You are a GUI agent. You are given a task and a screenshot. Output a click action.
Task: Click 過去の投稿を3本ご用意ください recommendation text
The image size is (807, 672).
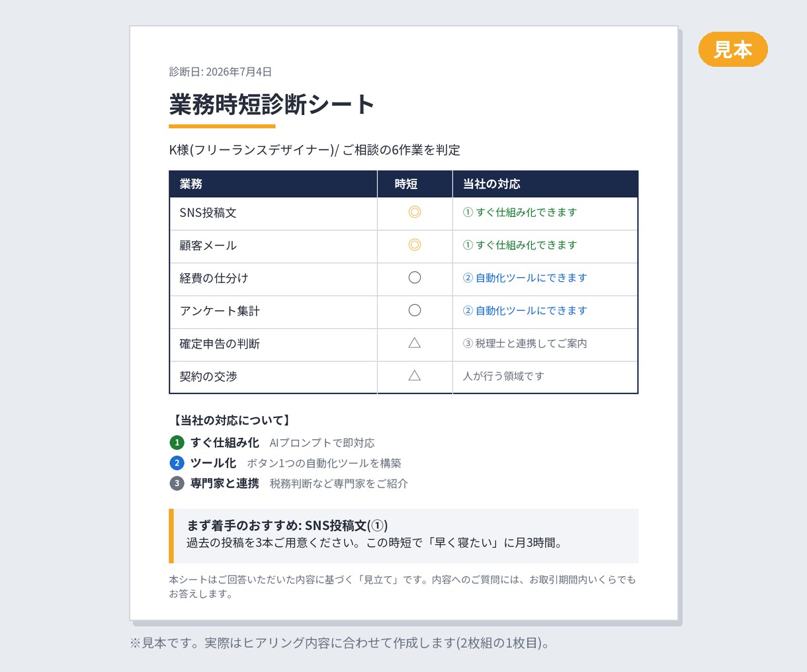coord(376,543)
